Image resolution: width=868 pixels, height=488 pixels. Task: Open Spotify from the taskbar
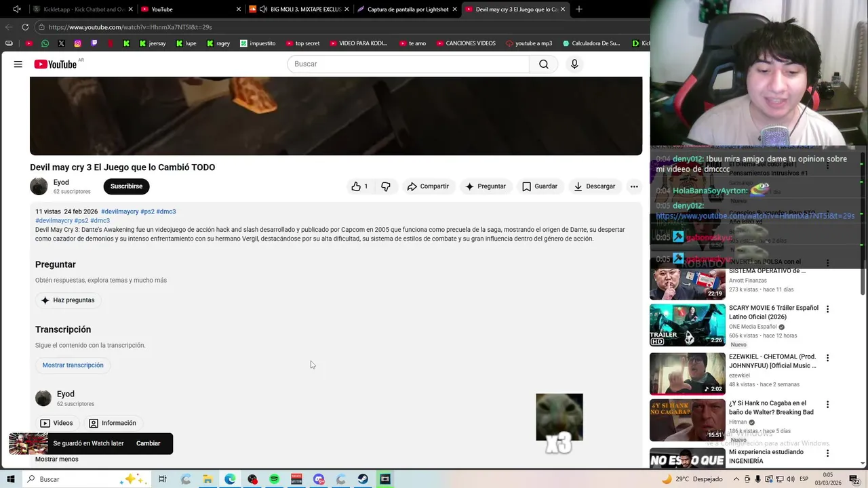point(274,479)
